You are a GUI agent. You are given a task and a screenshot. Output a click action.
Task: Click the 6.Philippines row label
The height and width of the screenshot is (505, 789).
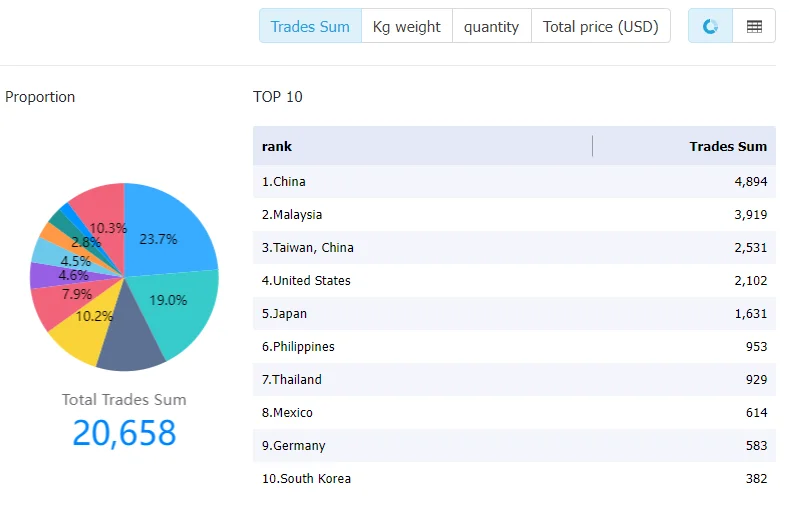(298, 347)
